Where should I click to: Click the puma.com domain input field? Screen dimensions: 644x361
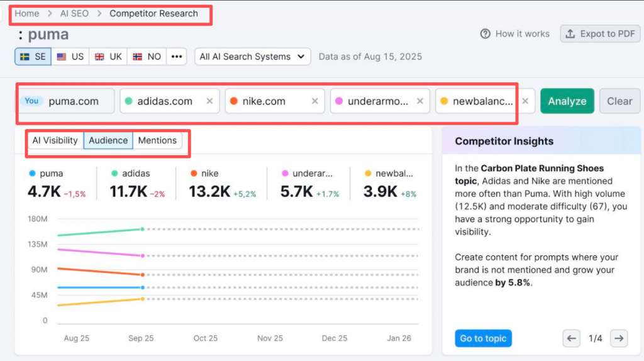74,101
